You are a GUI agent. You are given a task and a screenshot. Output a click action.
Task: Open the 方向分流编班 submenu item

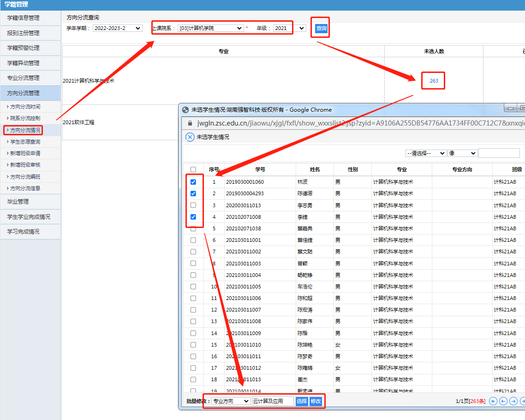tap(25, 176)
